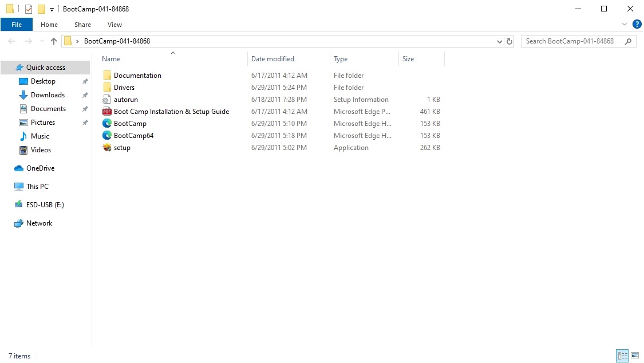Click the Quick access star icon
644x363 pixels.
pos(19,68)
